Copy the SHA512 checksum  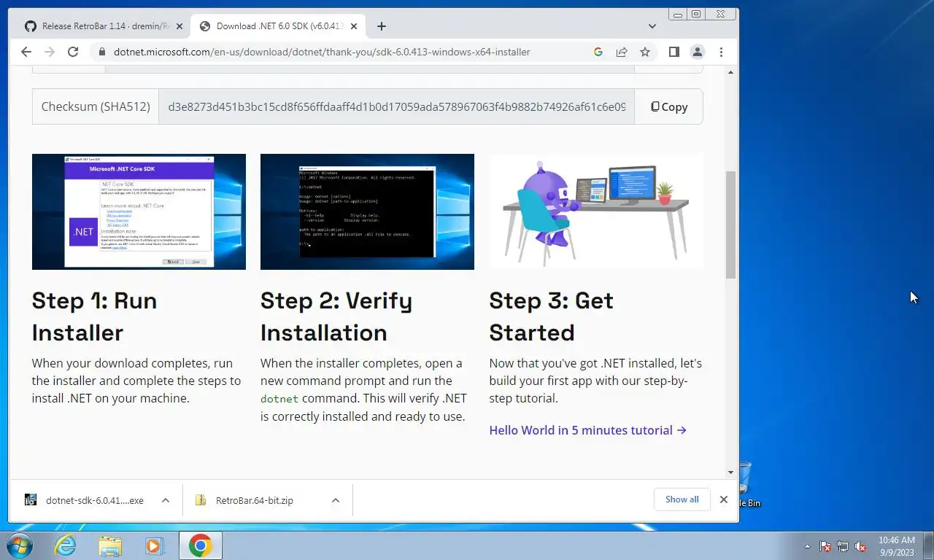click(669, 106)
